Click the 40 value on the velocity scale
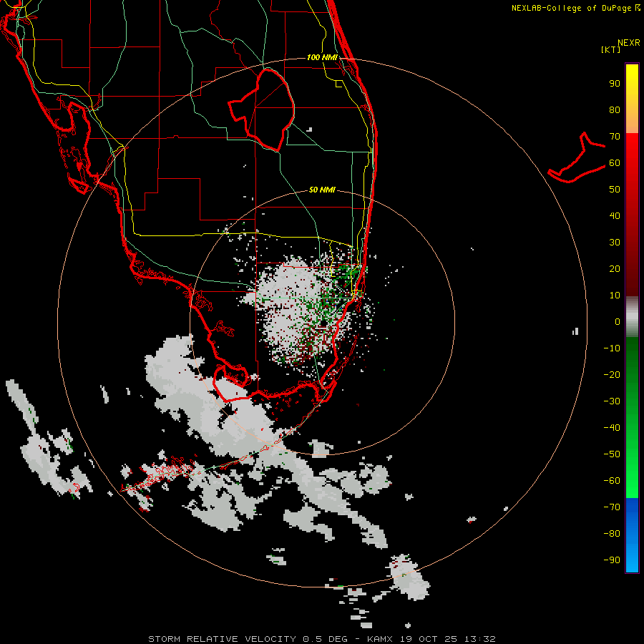The height and width of the screenshot is (644, 644). [x=615, y=215]
